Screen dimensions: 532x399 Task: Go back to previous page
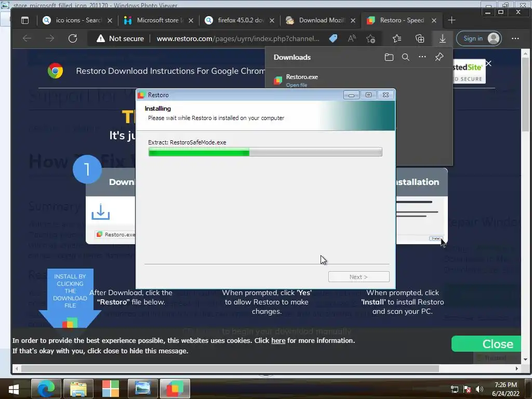tap(27, 38)
